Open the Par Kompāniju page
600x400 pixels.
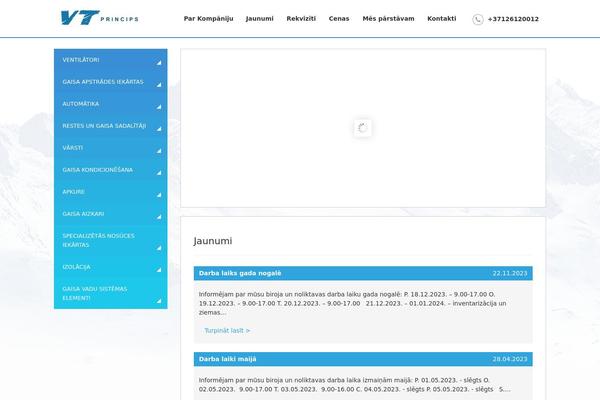[x=209, y=18]
